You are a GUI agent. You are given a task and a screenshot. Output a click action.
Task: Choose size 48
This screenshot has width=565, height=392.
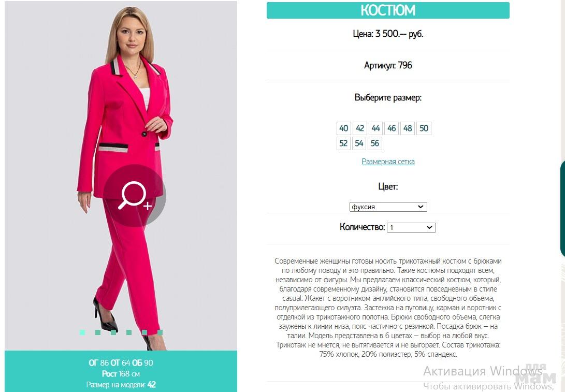tap(408, 128)
